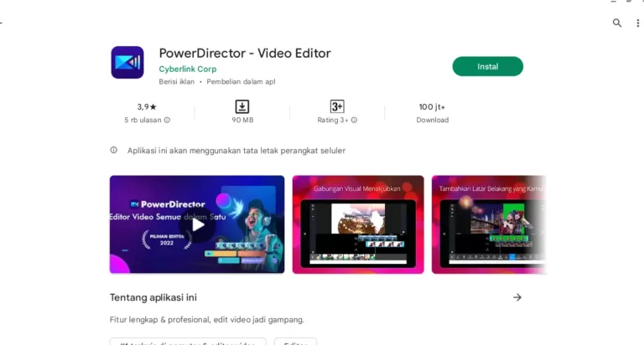Click the info icon before the tata letak notice

pos(114,150)
